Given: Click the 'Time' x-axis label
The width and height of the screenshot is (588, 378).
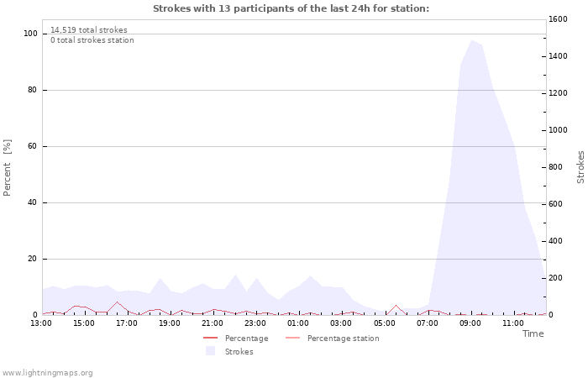Looking at the screenshot, I should pyautogui.click(x=533, y=333).
